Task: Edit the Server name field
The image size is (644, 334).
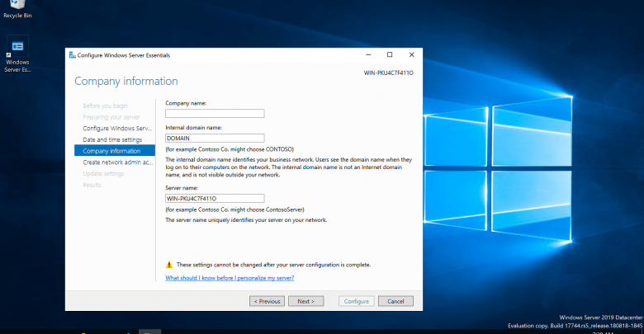Action: click(x=215, y=199)
